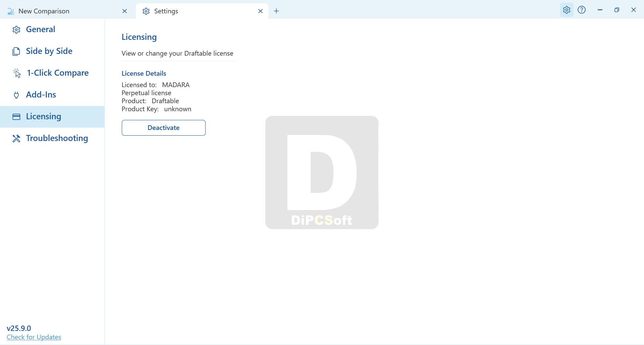Click the Licensing page heading
Screen dimensions: 644x345
coord(139,37)
